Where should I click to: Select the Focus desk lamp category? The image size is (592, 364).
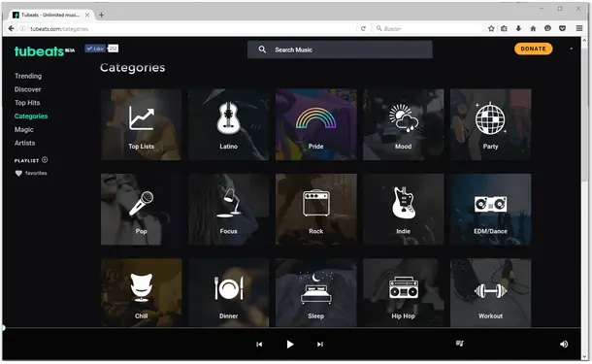(x=228, y=210)
